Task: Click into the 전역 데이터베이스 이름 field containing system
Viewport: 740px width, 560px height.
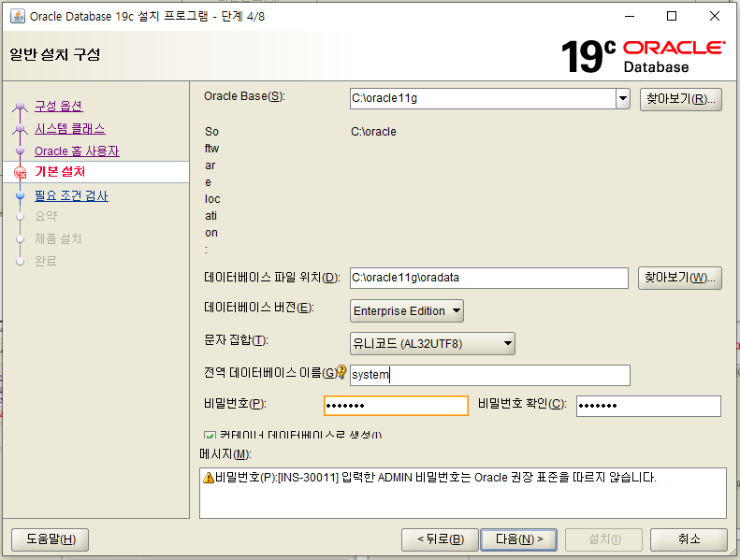Action: [x=490, y=375]
